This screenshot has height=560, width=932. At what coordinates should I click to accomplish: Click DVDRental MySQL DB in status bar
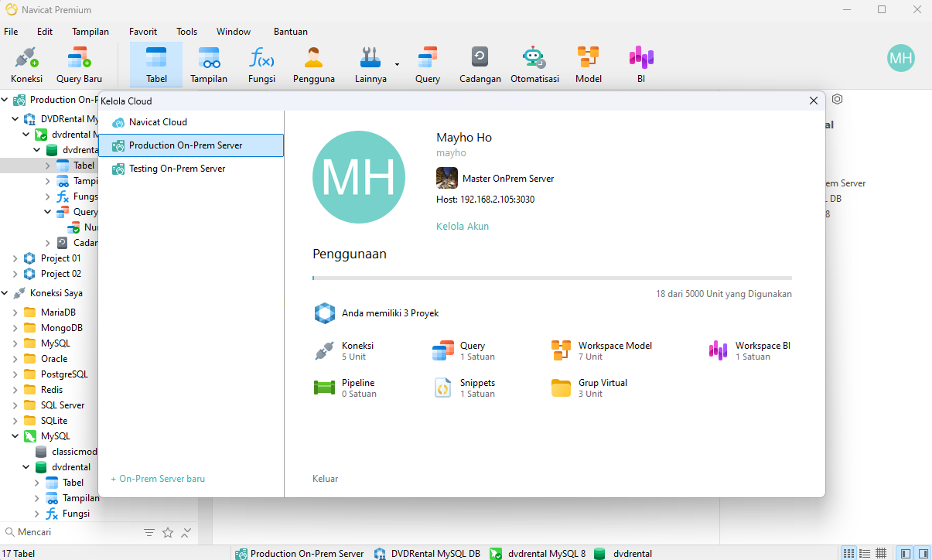pos(427,553)
